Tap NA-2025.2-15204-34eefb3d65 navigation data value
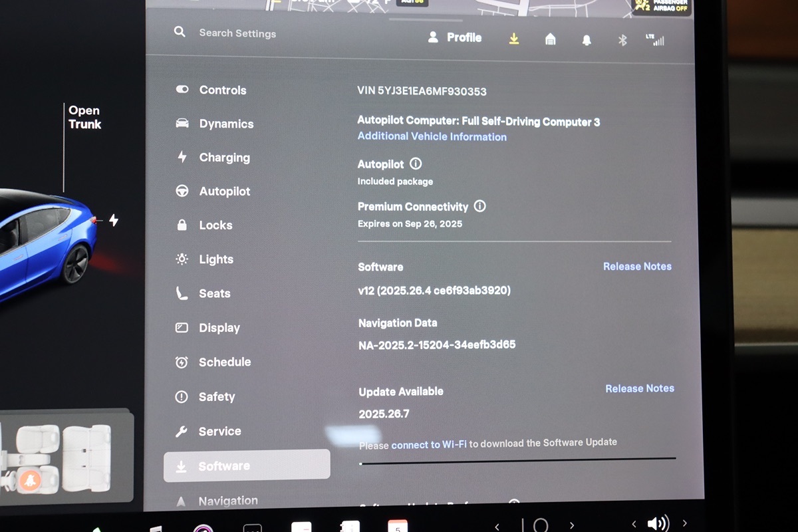Image resolution: width=798 pixels, height=532 pixels. (437, 344)
